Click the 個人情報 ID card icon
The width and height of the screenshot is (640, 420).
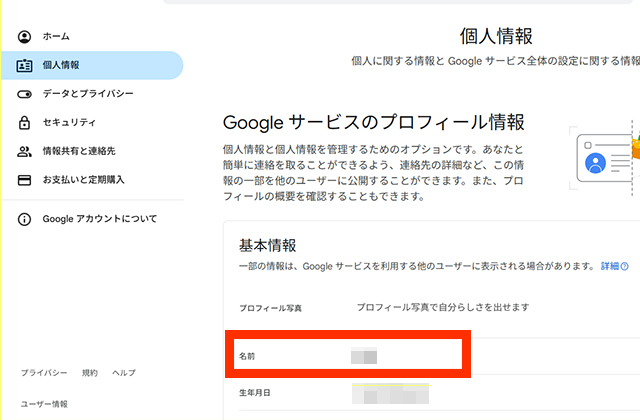coord(24,65)
